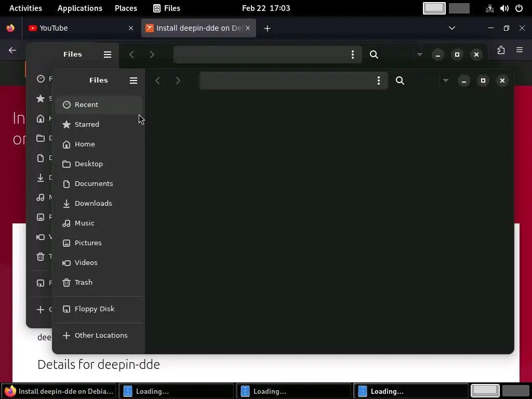Select the middle Loading taskbar entry
This screenshot has width=532, height=399.
coord(294,391)
